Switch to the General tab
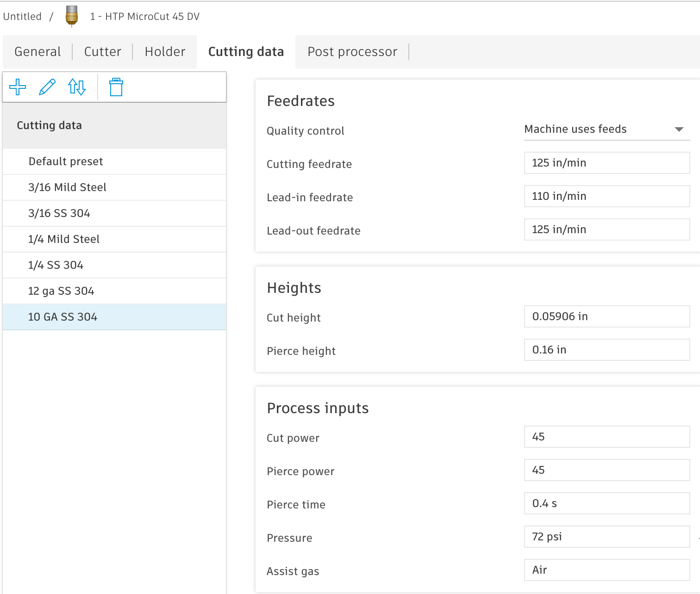The height and width of the screenshot is (594, 700). 37,52
